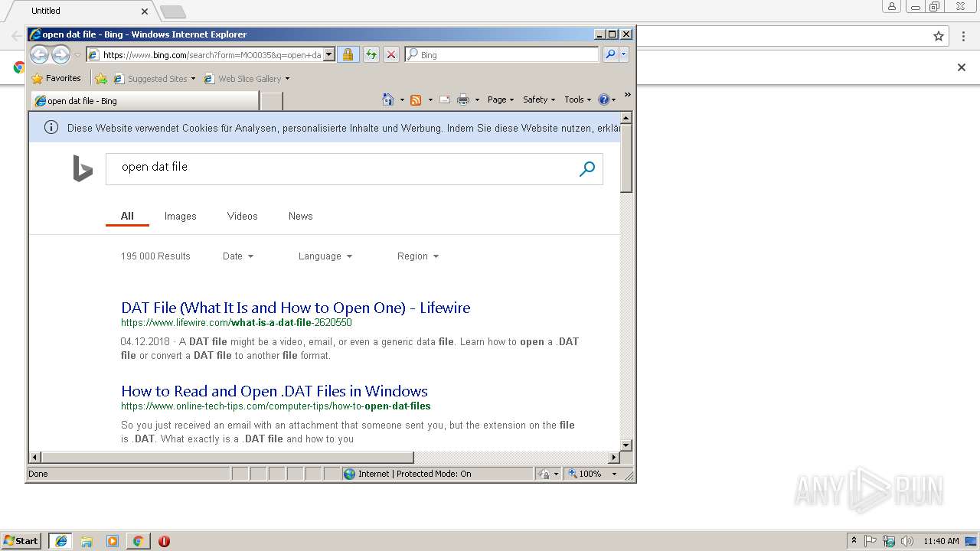Open Suggested Sites in favorites bar

(x=154, y=78)
